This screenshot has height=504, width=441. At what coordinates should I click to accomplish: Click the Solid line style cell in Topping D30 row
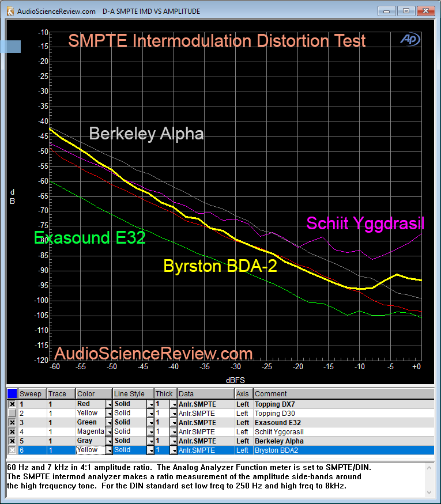[x=130, y=413]
